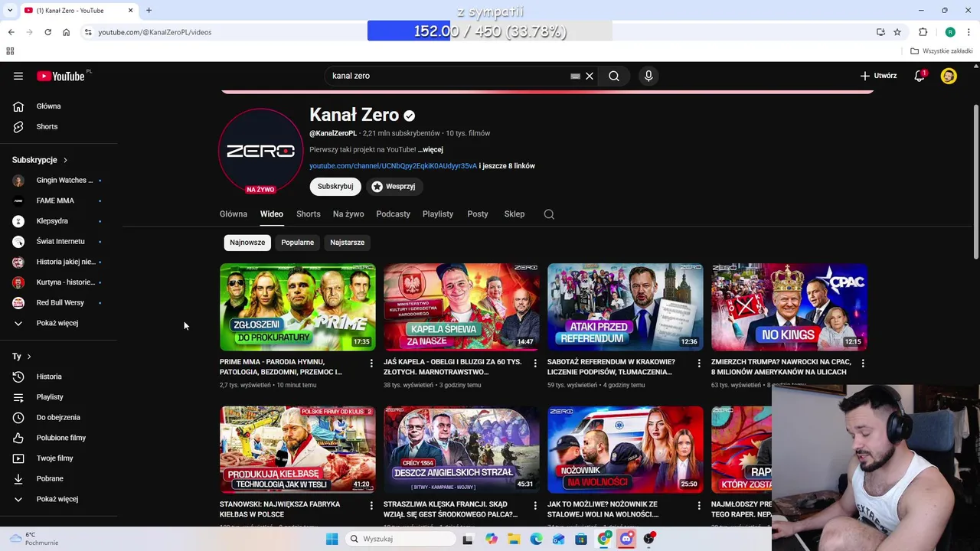
Task: Expand subscriptions with Pokaż więcej
Action: click(x=58, y=323)
